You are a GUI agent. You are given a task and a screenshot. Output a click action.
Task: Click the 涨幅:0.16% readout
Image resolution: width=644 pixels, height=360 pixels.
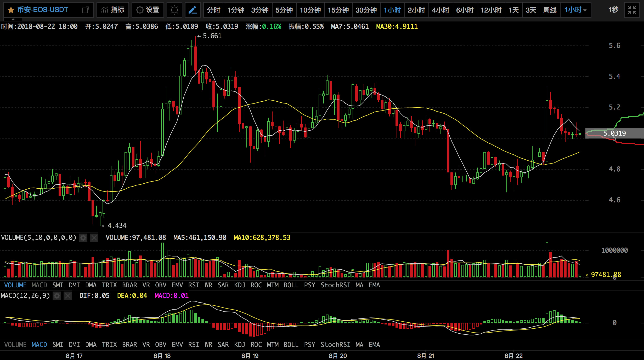pos(263,26)
